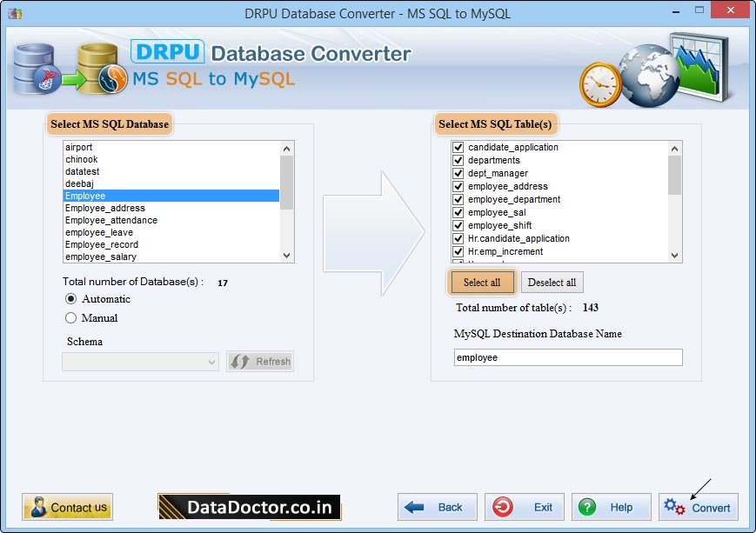
Task: Open the Schema dropdown
Action: 208,361
